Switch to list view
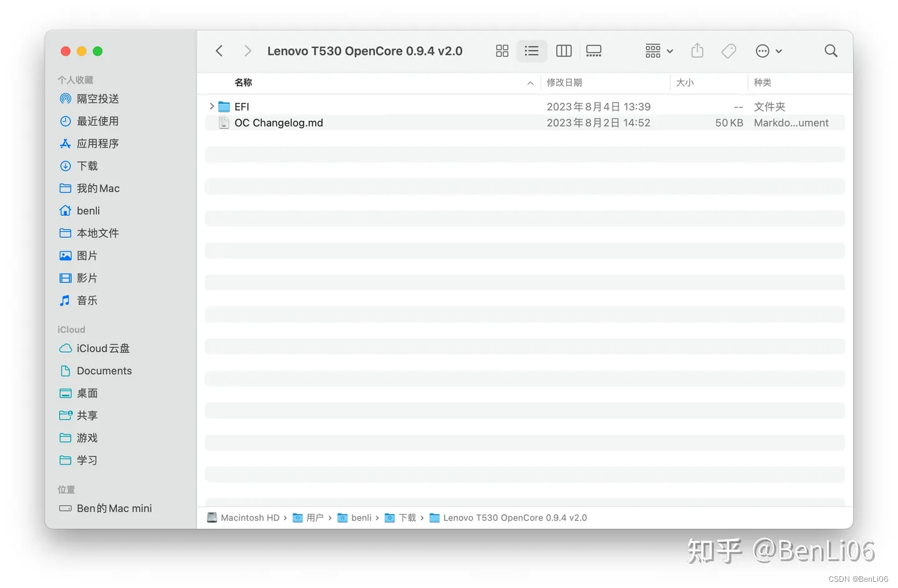This screenshot has width=898, height=588. point(531,51)
